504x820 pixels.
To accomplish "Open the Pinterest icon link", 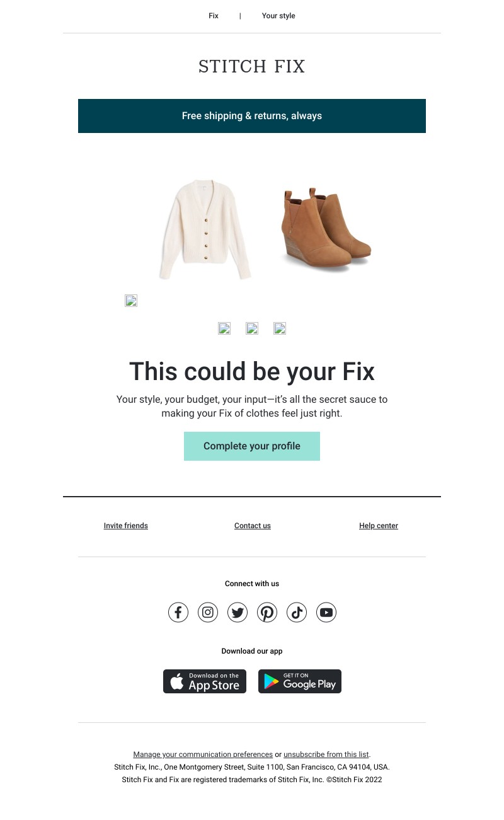I will [x=267, y=612].
